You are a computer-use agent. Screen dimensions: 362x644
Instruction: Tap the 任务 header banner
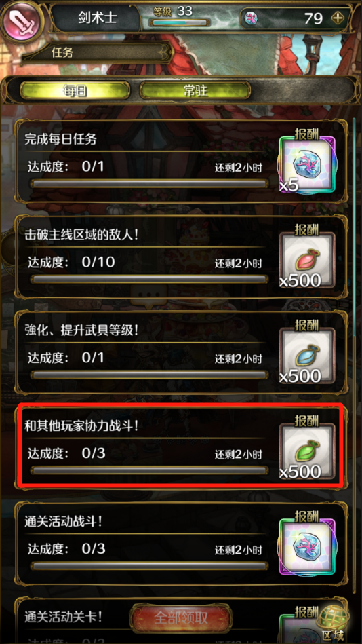(98, 52)
